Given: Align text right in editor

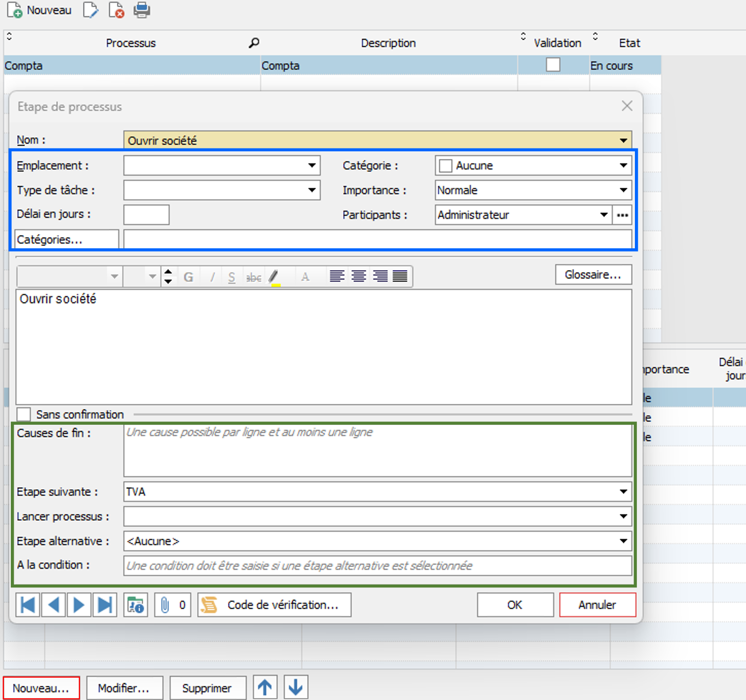Looking at the screenshot, I should (380, 276).
